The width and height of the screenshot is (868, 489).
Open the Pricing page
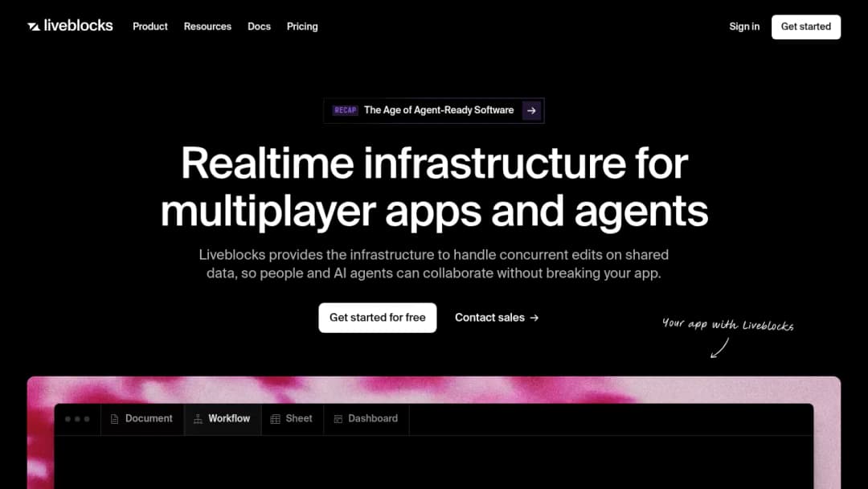coord(302,27)
